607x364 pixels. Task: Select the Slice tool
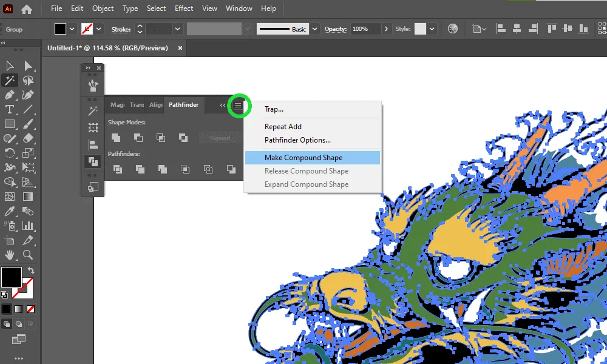(28, 240)
